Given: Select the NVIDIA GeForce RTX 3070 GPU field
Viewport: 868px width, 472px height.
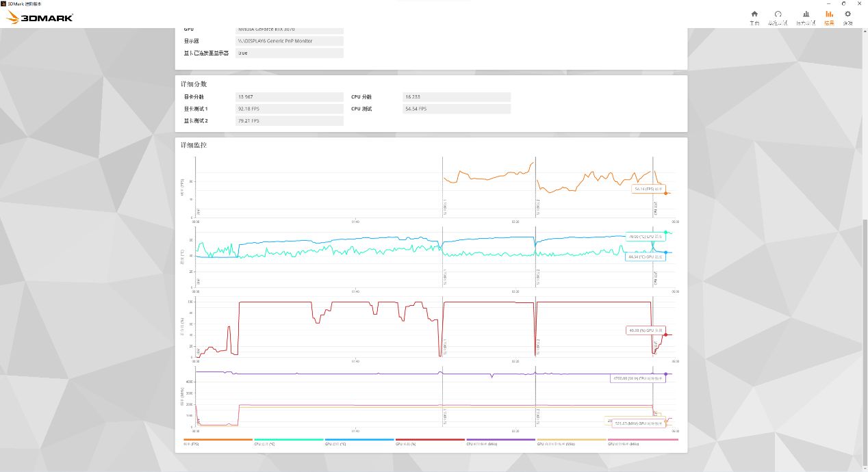Looking at the screenshot, I should click(289, 29).
